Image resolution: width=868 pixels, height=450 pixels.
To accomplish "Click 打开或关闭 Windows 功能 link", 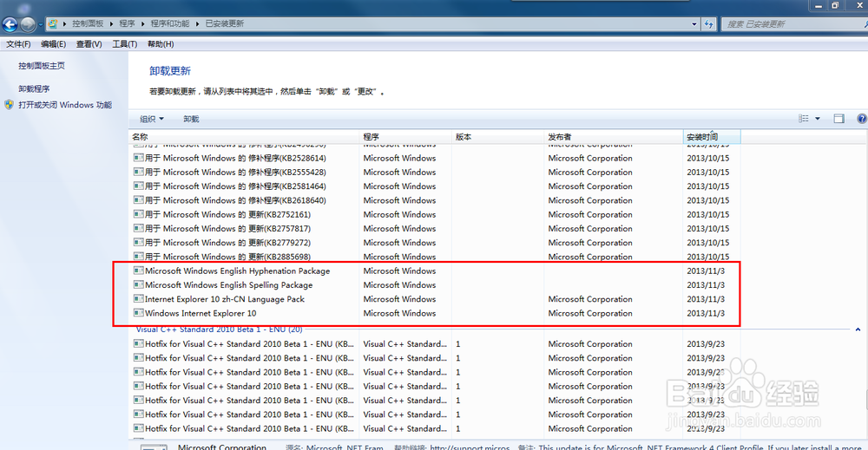I will pos(65,105).
